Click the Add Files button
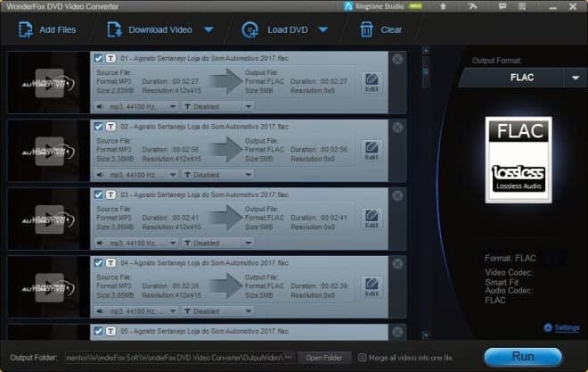This screenshot has width=588, height=372. click(x=47, y=29)
